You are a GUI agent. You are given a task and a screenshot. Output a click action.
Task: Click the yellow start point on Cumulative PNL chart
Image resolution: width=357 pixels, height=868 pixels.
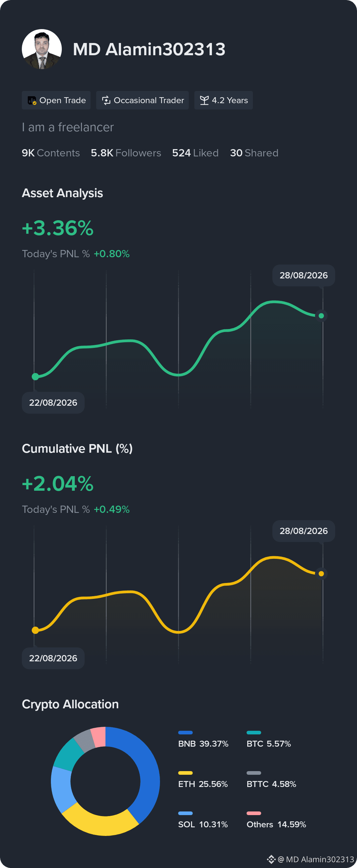click(35, 630)
